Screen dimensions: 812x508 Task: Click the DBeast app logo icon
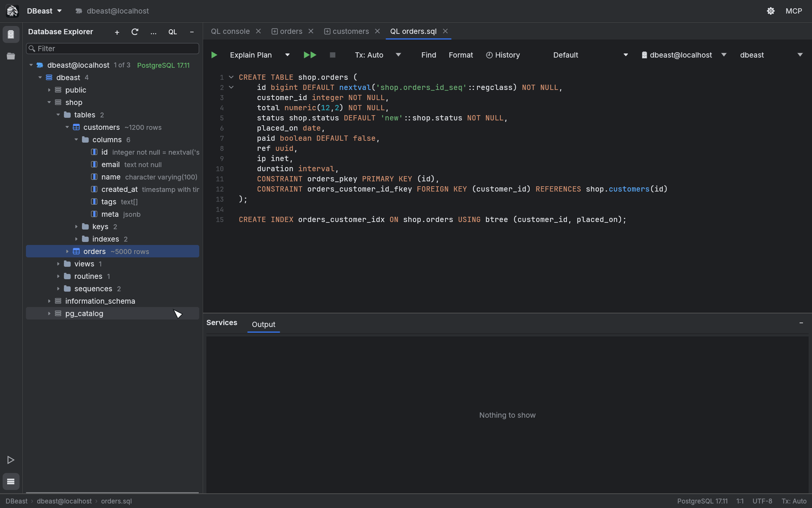pos(12,11)
